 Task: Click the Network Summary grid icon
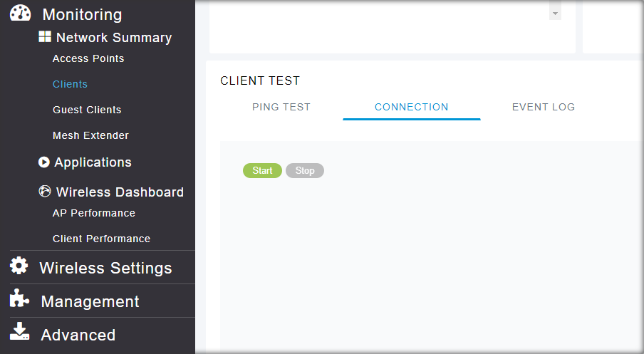tap(44, 37)
